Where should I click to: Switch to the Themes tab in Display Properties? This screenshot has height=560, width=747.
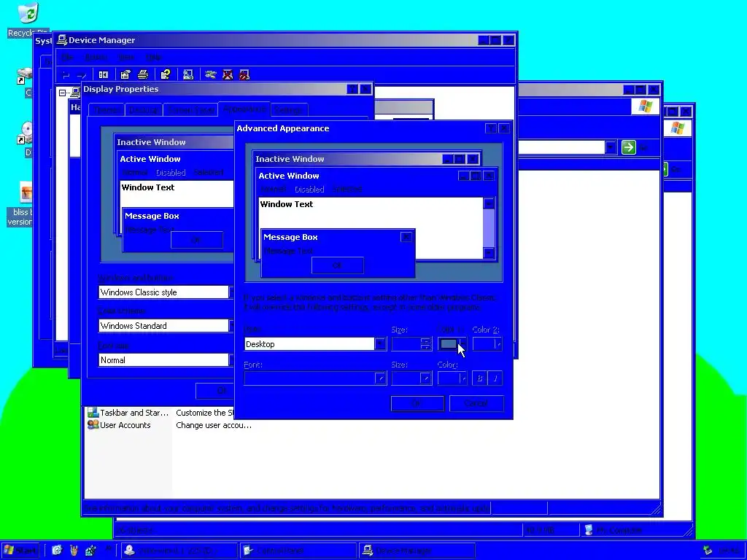107,110
